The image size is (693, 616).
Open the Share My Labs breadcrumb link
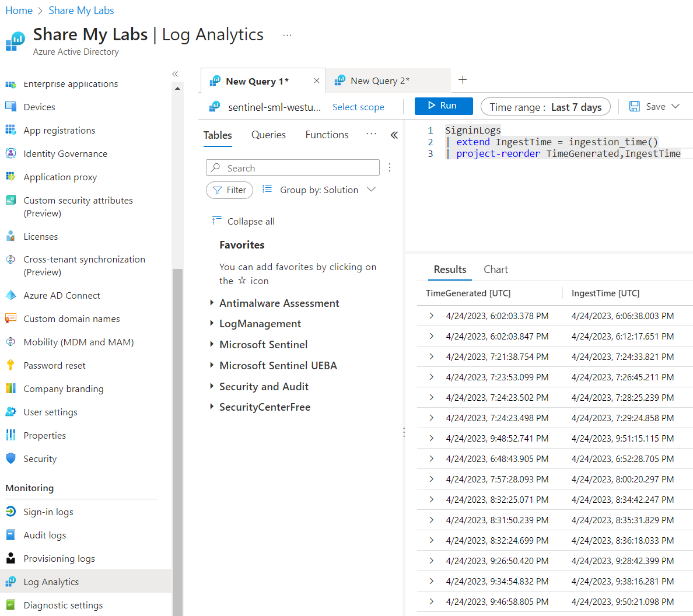pos(81,10)
